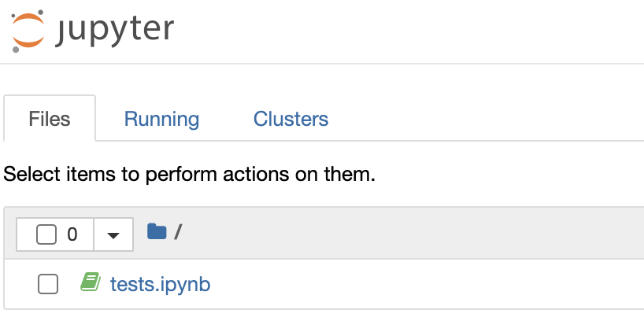The height and width of the screenshot is (332, 644).
Task: Switch to the Running tab
Action: pyautogui.click(x=161, y=119)
